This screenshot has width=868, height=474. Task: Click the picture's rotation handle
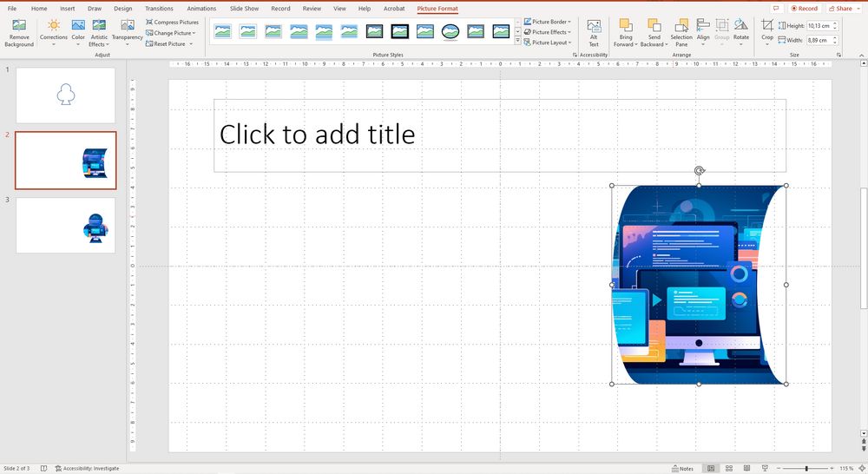click(x=699, y=170)
